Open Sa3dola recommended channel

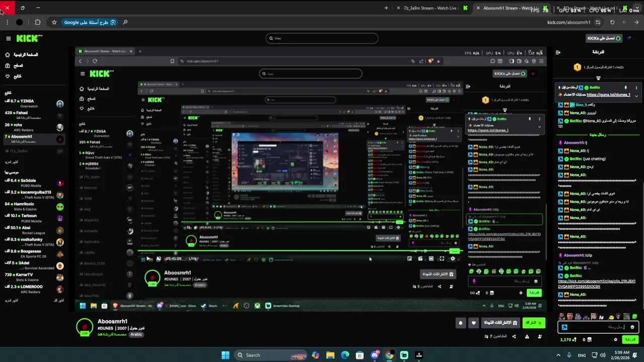[34, 183]
